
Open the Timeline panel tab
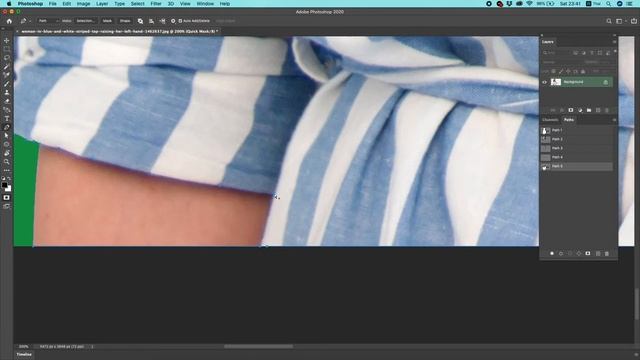click(x=24, y=354)
